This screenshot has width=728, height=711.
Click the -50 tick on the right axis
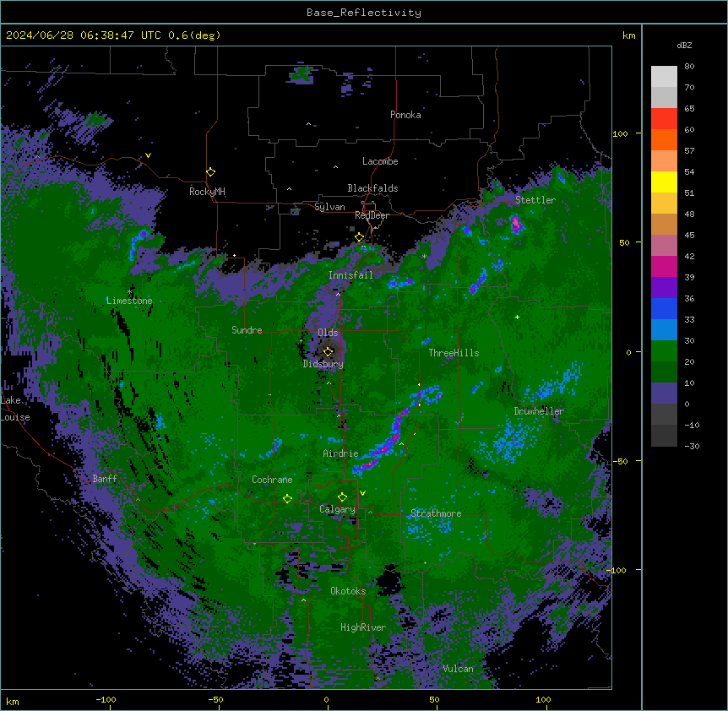point(619,461)
